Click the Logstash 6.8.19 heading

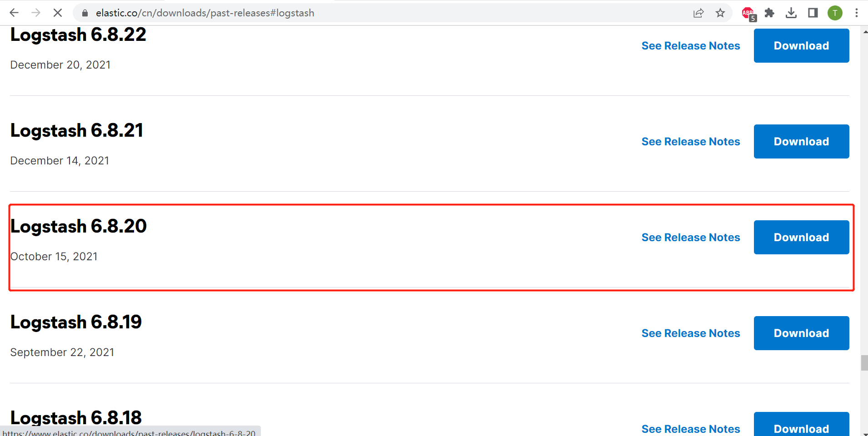coord(76,322)
